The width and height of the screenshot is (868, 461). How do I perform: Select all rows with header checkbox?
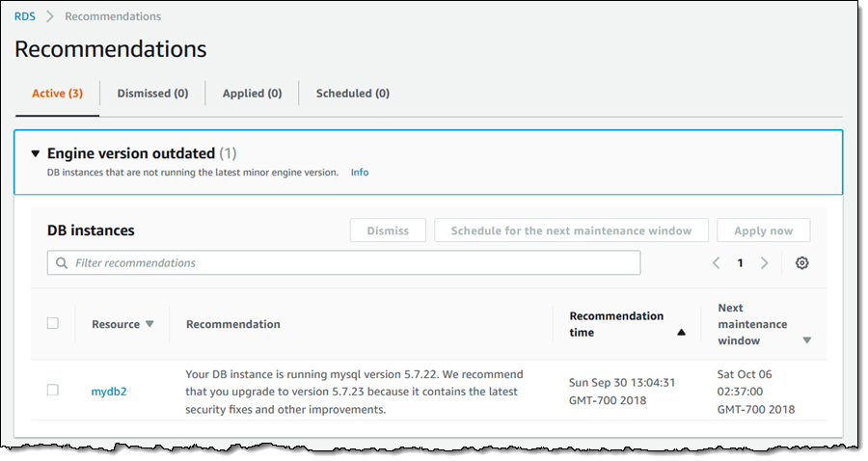tap(53, 324)
